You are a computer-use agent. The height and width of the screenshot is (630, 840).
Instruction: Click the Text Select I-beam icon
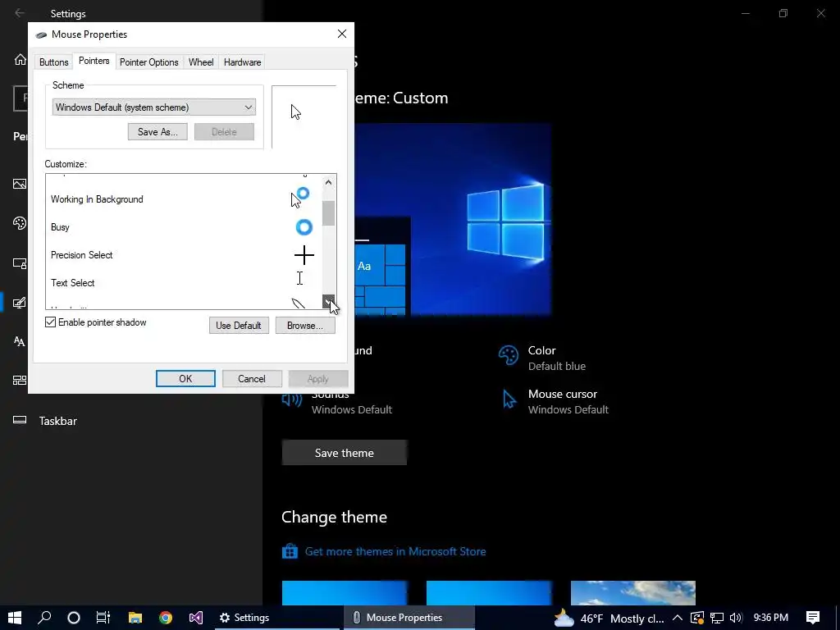[299, 278]
